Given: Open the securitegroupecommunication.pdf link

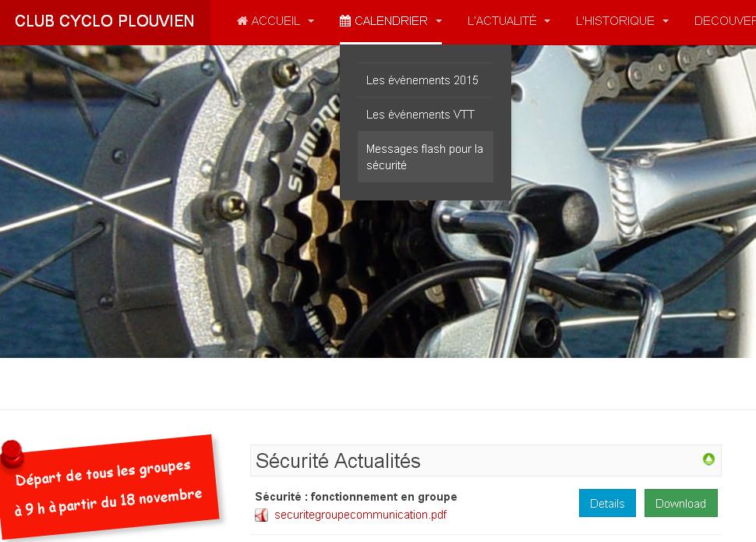Looking at the screenshot, I should [x=361, y=515].
